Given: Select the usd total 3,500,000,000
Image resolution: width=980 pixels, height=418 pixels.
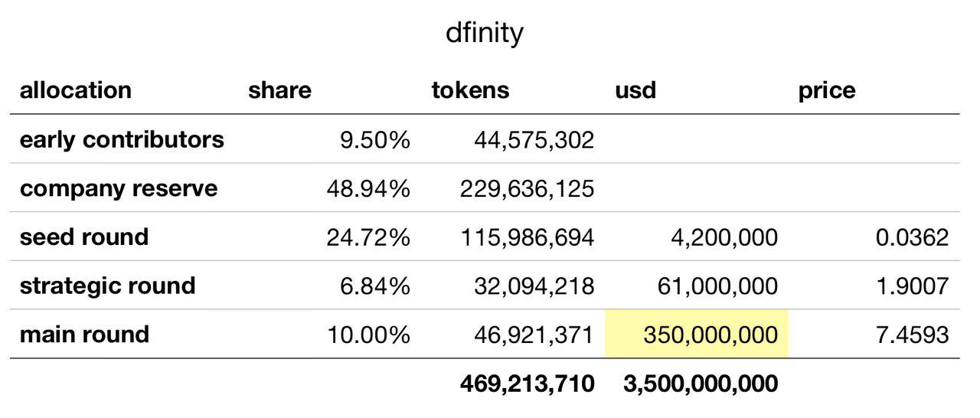Looking at the screenshot, I should pyautogui.click(x=701, y=385).
